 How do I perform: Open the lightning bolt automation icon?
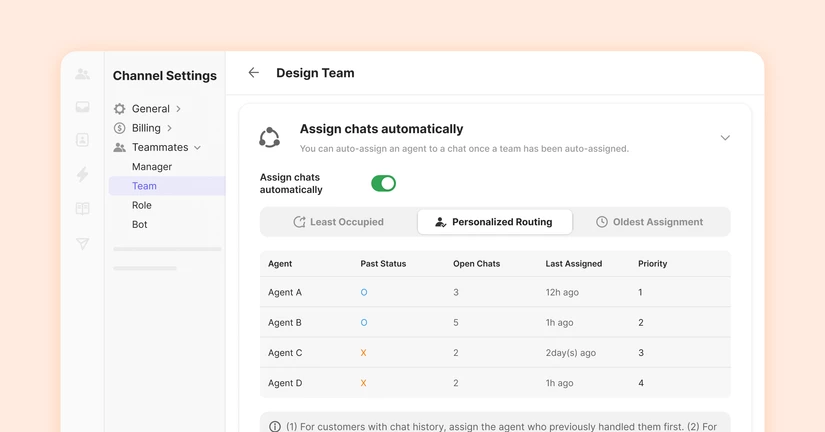tap(83, 174)
